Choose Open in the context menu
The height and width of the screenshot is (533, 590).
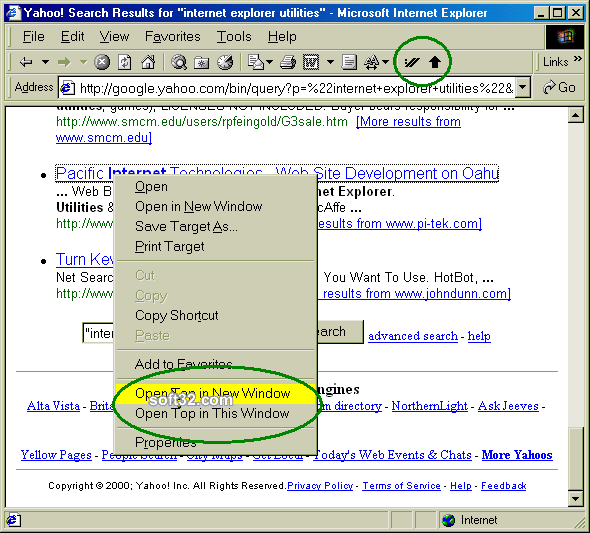(x=215, y=187)
